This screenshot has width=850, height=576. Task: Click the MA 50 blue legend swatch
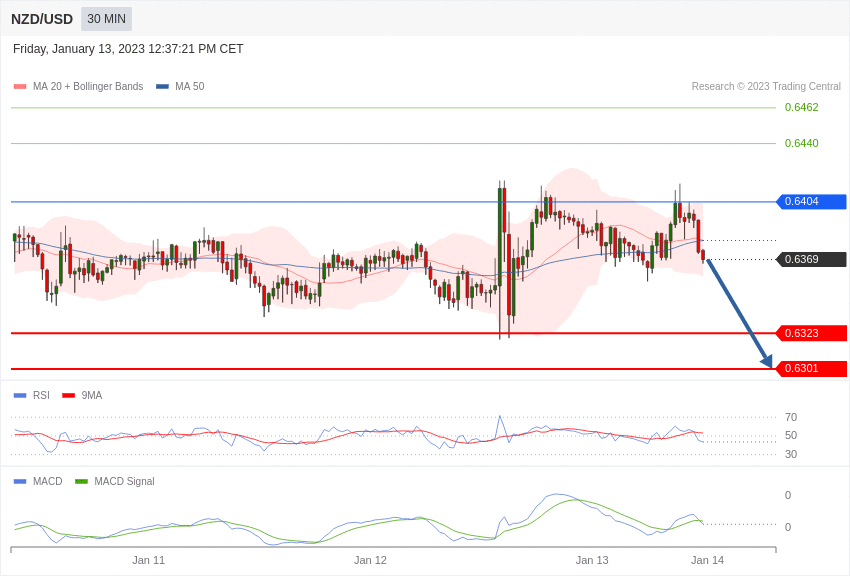162,86
